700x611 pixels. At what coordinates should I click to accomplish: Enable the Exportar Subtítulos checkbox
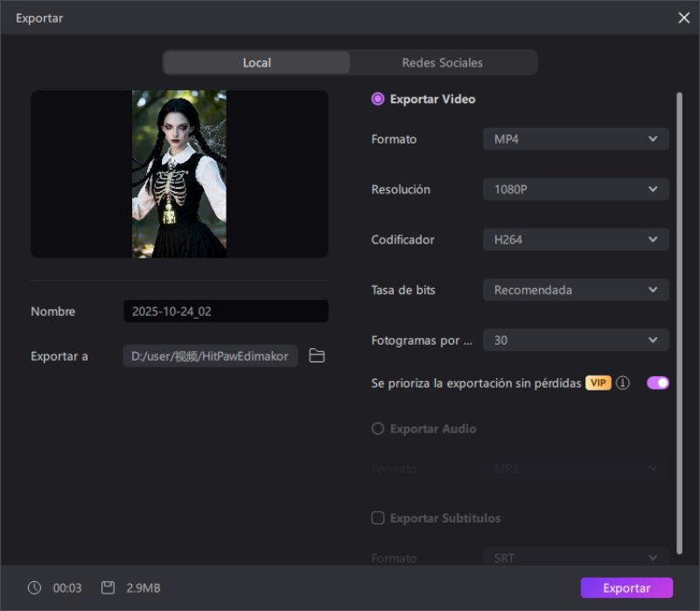click(x=378, y=518)
